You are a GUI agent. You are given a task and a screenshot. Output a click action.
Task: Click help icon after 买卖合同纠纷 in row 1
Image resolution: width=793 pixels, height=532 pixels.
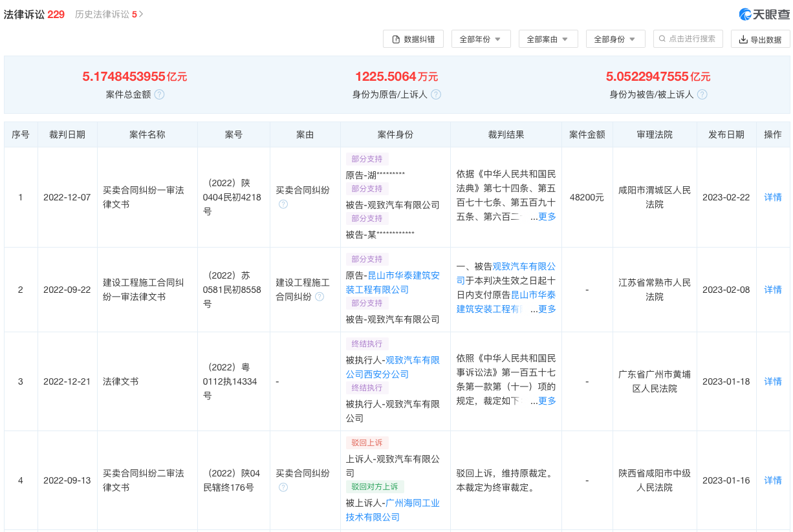click(283, 204)
